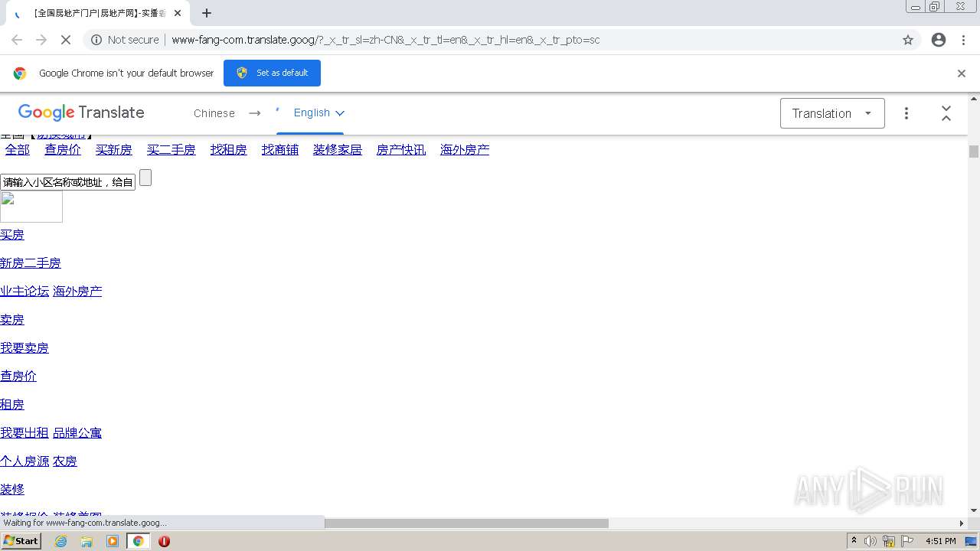Open the media player taskbar icon

pyautogui.click(x=113, y=541)
